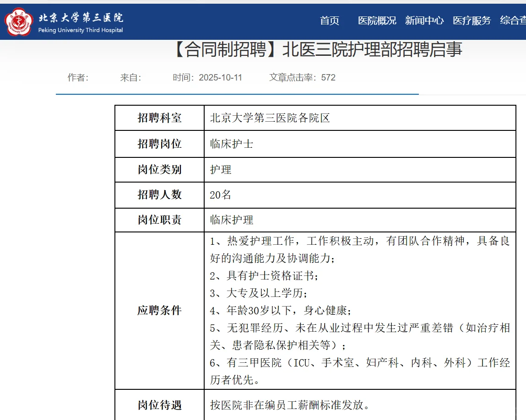
Task: Click the publish time 2025-10-11
Action: (x=220, y=77)
